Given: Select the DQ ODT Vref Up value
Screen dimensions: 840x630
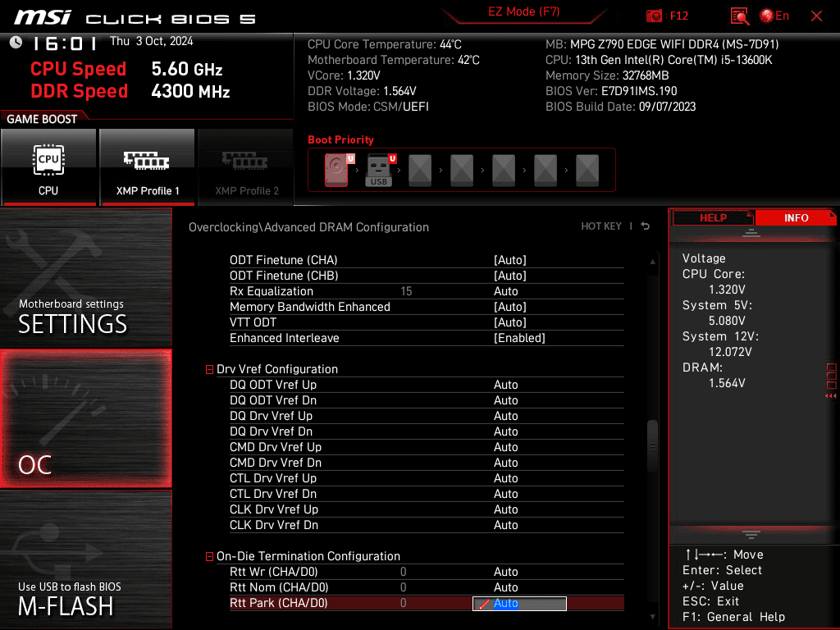Looking at the screenshot, I should pyautogui.click(x=505, y=385).
